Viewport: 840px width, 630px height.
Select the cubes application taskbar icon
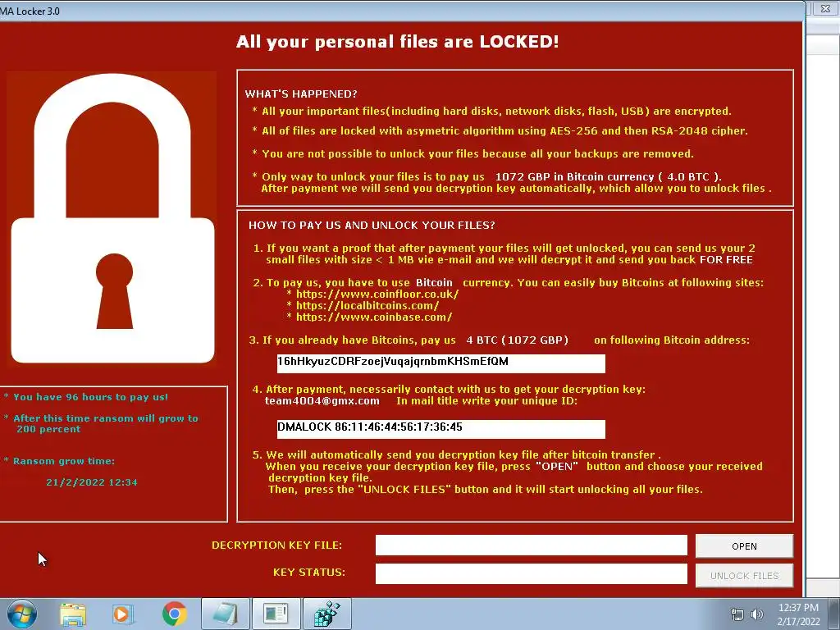tap(326, 614)
